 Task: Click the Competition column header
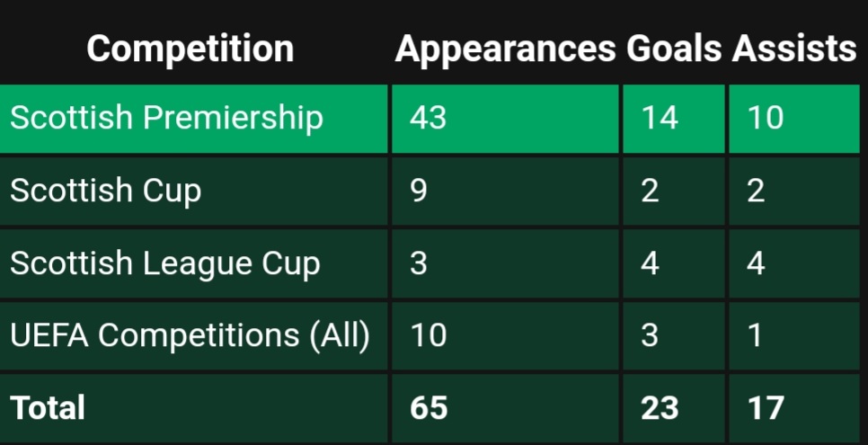(x=190, y=49)
